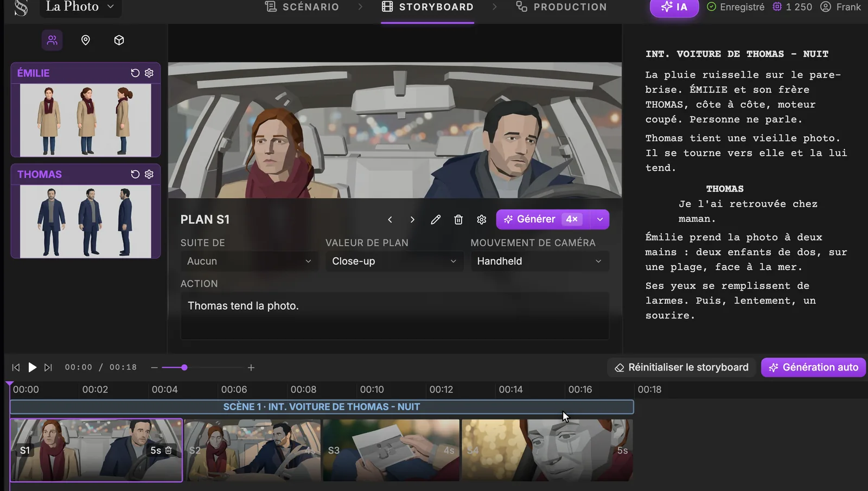Expand Générer options arrow
This screenshot has height=491, width=868.
(599, 220)
